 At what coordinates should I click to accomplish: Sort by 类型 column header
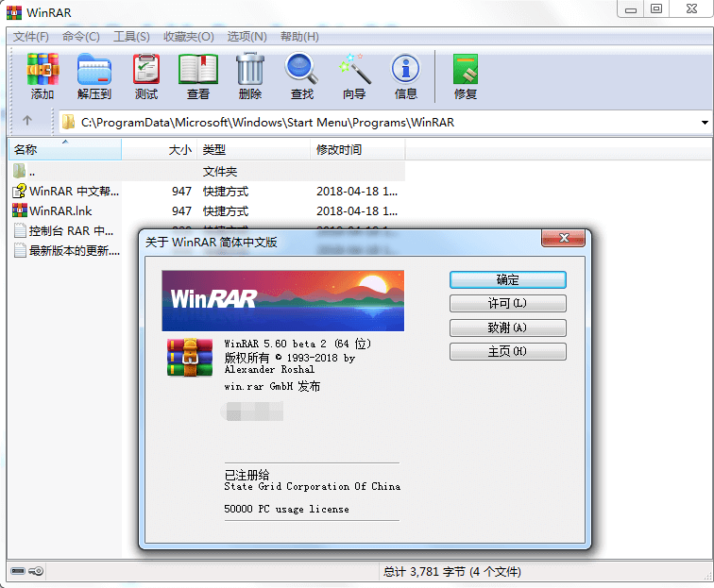coord(253,149)
